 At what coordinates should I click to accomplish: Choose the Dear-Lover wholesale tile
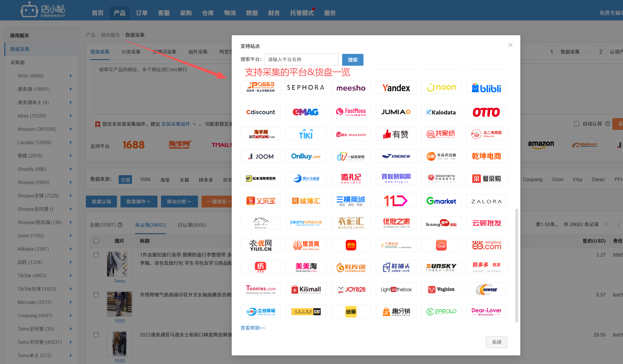[x=486, y=312]
